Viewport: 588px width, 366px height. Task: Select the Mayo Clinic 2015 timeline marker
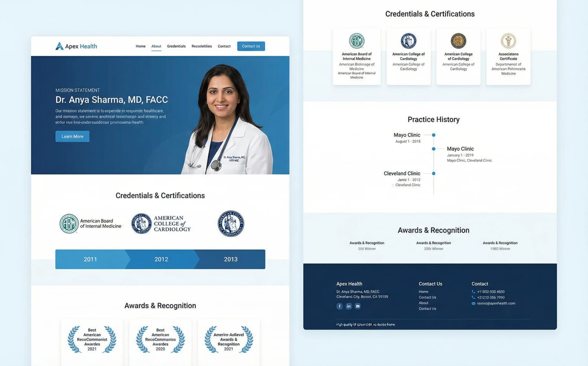[433, 135]
